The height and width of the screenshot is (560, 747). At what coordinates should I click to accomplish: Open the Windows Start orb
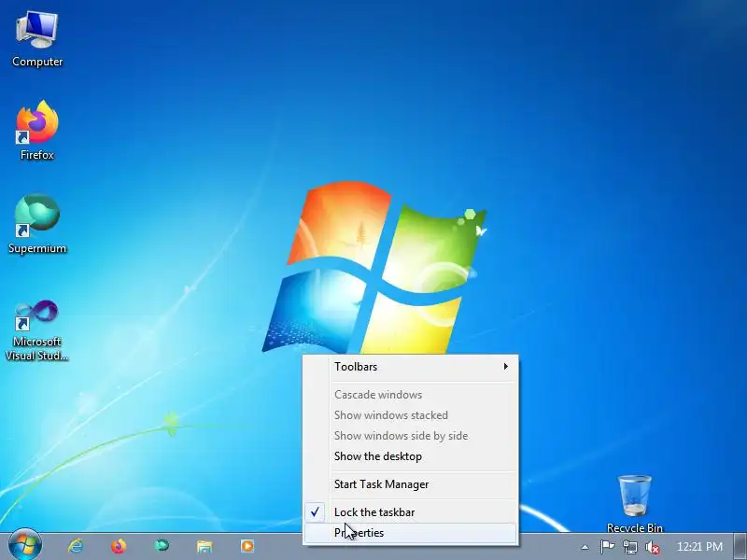click(25, 546)
